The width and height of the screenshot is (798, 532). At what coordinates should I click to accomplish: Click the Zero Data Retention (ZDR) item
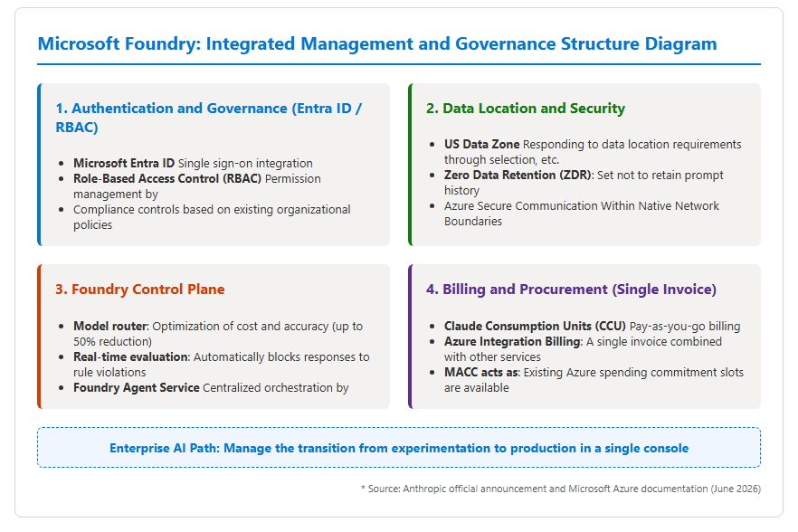pyautogui.click(x=584, y=182)
